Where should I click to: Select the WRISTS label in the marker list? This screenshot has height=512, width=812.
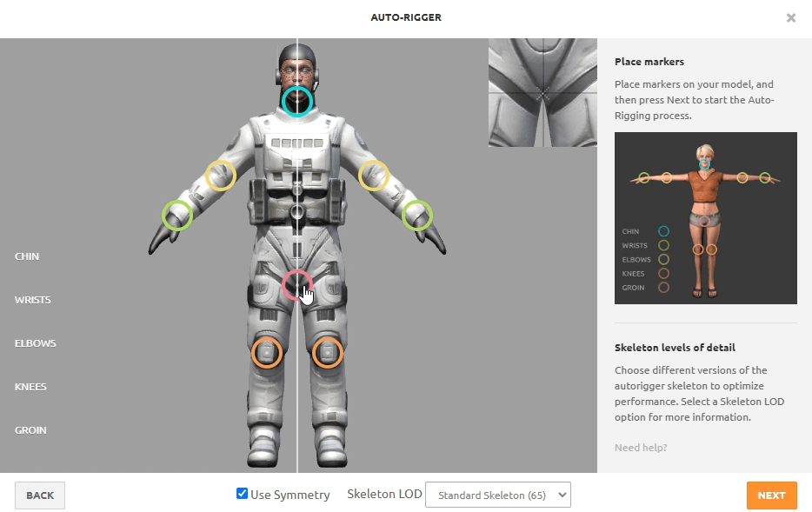pyautogui.click(x=33, y=300)
